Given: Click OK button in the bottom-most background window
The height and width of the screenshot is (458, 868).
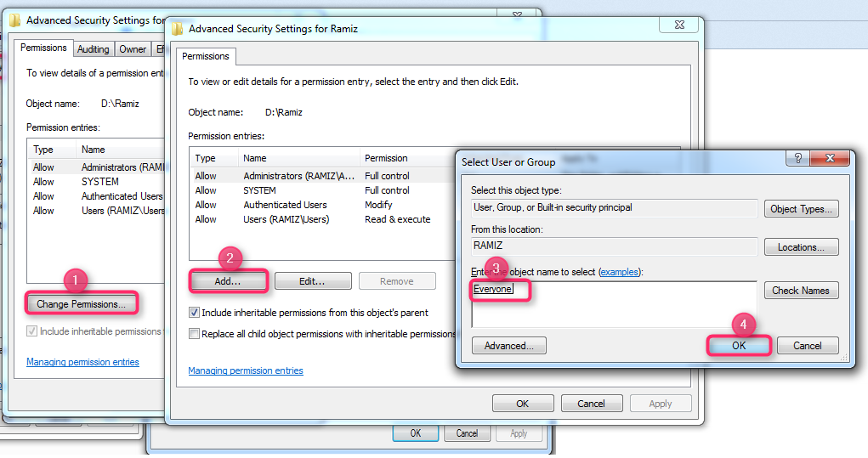Looking at the screenshot, I should (x=416, y=433).
